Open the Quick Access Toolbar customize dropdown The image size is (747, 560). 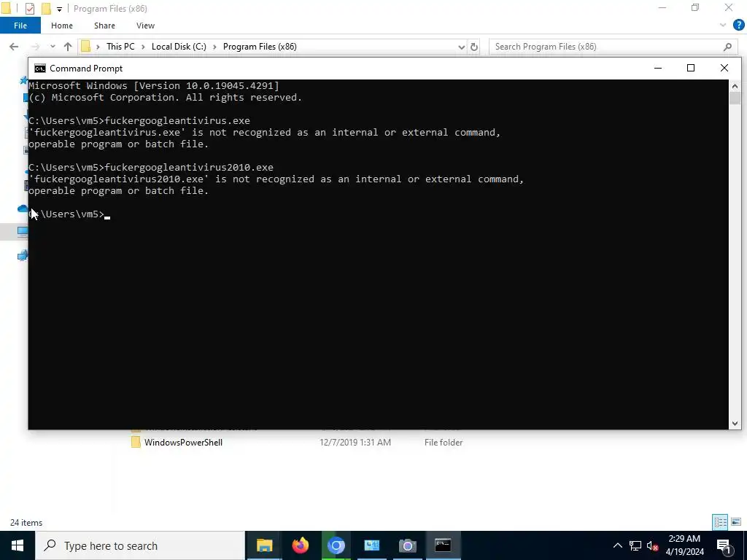(59, 9)
